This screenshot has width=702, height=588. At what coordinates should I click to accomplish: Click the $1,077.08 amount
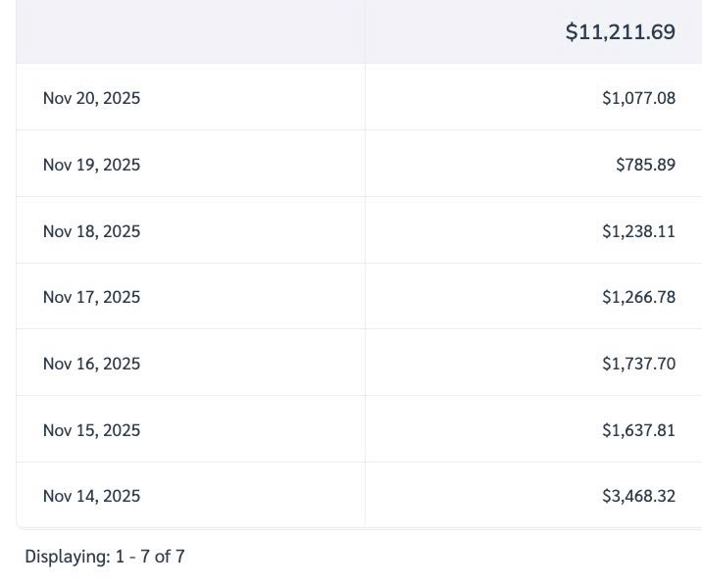point(638,98)
